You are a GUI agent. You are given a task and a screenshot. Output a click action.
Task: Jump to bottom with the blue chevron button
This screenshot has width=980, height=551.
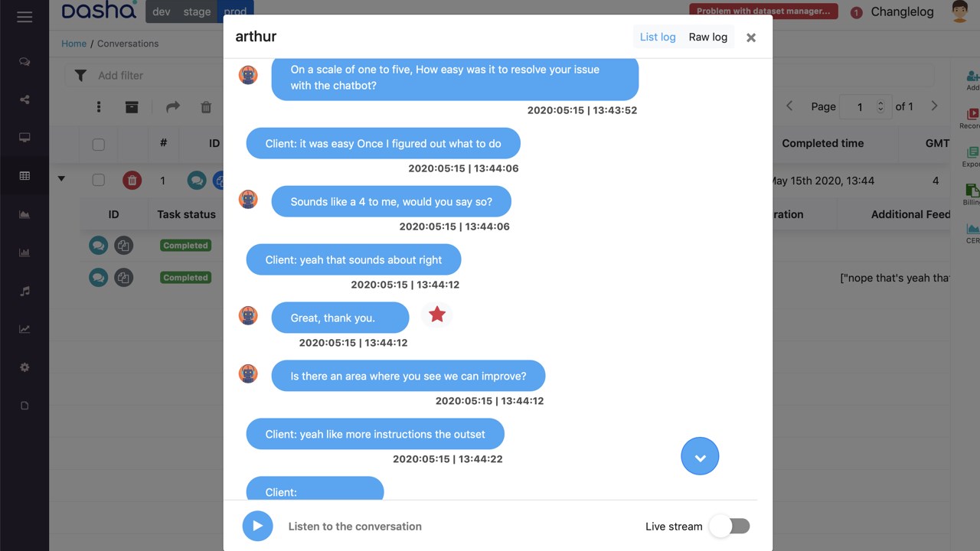(x=700, y=456)
